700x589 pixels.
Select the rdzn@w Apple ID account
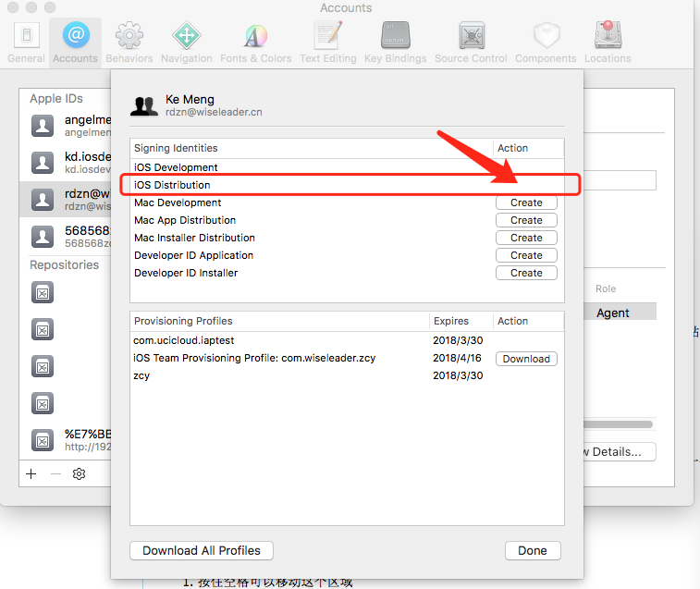(65, 199)
